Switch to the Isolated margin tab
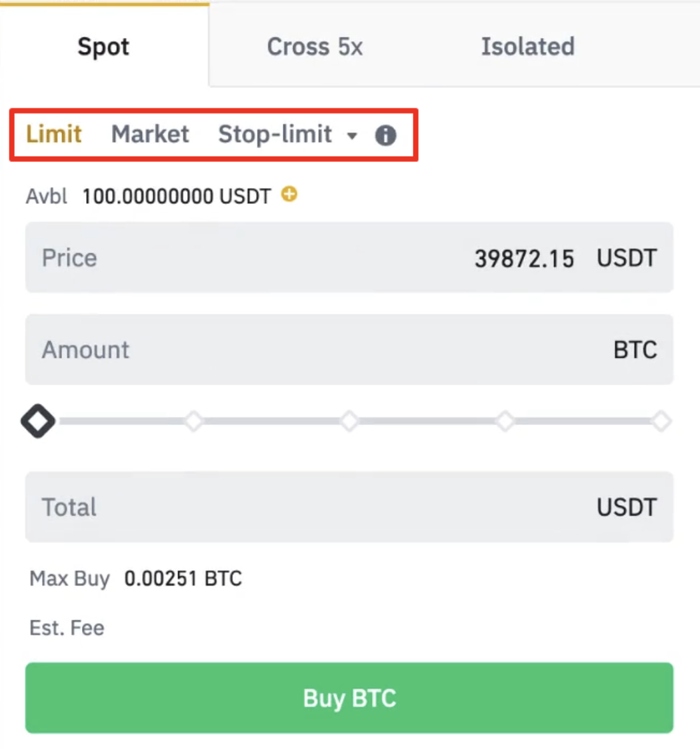This screenshot has width=700, height=749. [x=527, y=47]
